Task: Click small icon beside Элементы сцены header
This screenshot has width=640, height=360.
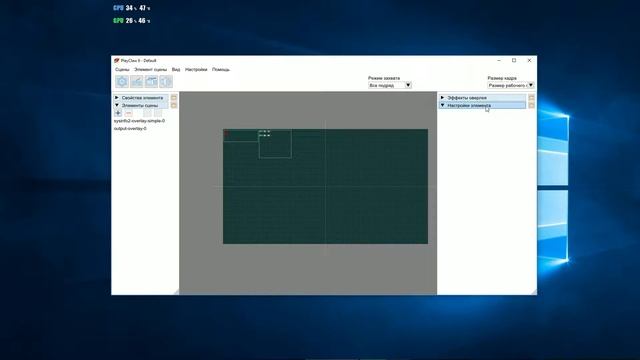Action: (x=174, y=105)
